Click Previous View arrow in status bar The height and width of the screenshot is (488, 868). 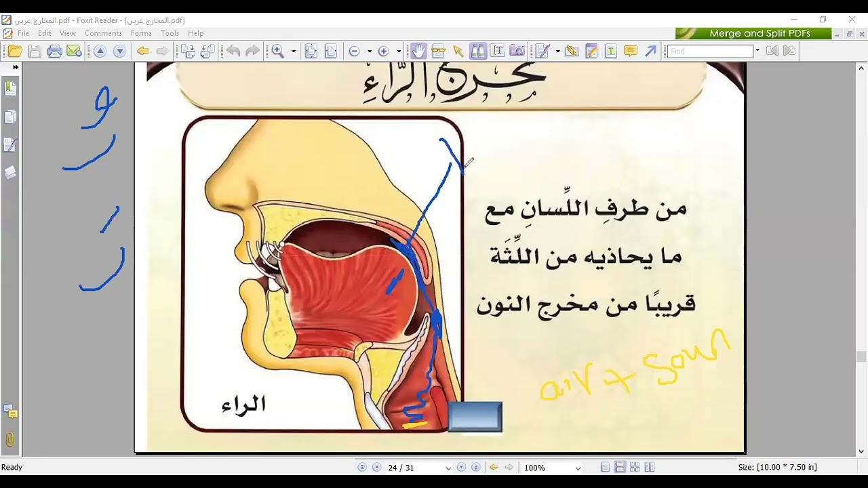click(494, 468)
